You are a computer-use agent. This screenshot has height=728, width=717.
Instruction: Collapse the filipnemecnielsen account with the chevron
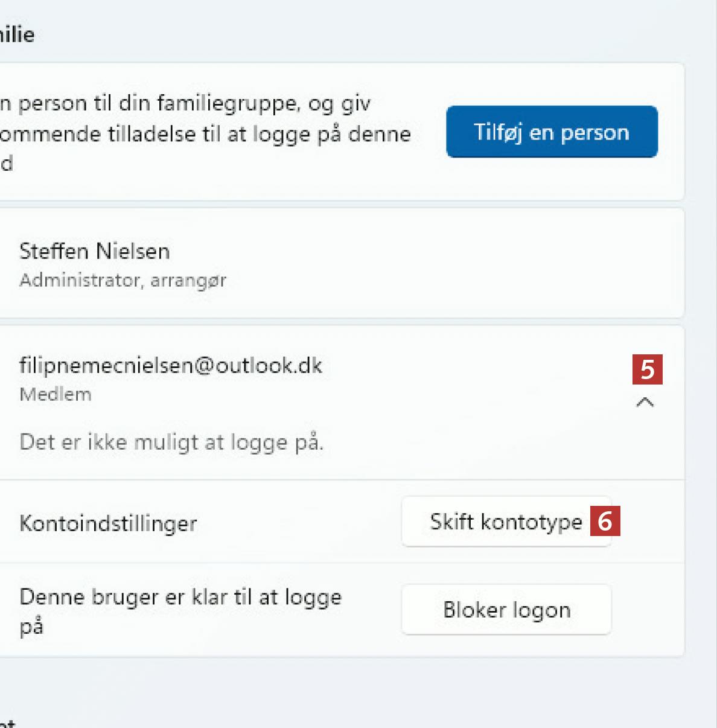click(645, 402)
